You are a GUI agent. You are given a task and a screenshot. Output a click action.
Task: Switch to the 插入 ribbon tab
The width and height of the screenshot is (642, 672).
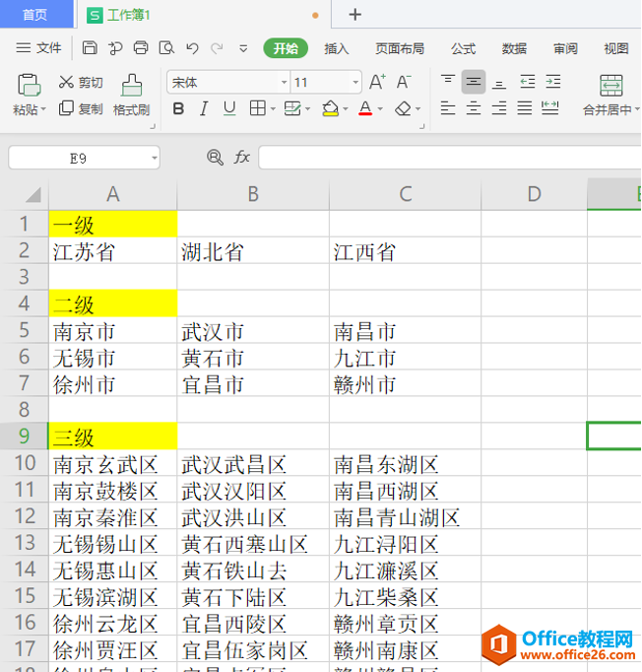[336, 49]
